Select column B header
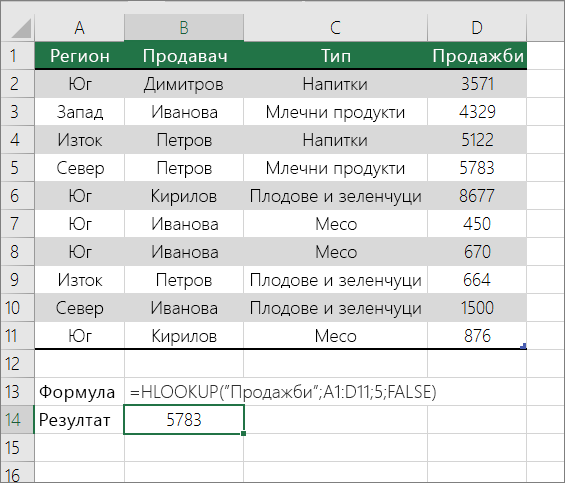The width and height of the screenshot is (565, 483). point(184,28)
